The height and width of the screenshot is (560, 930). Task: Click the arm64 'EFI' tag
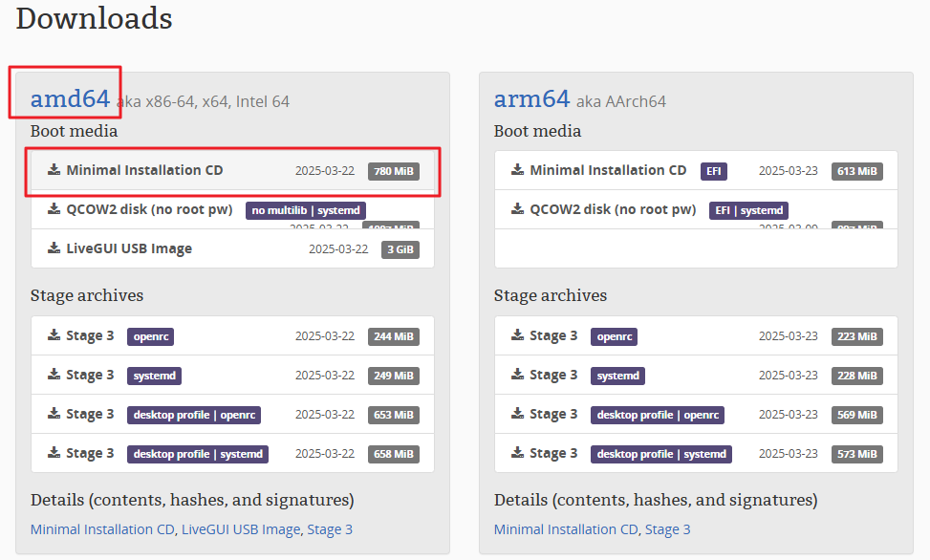click(714, 171)
